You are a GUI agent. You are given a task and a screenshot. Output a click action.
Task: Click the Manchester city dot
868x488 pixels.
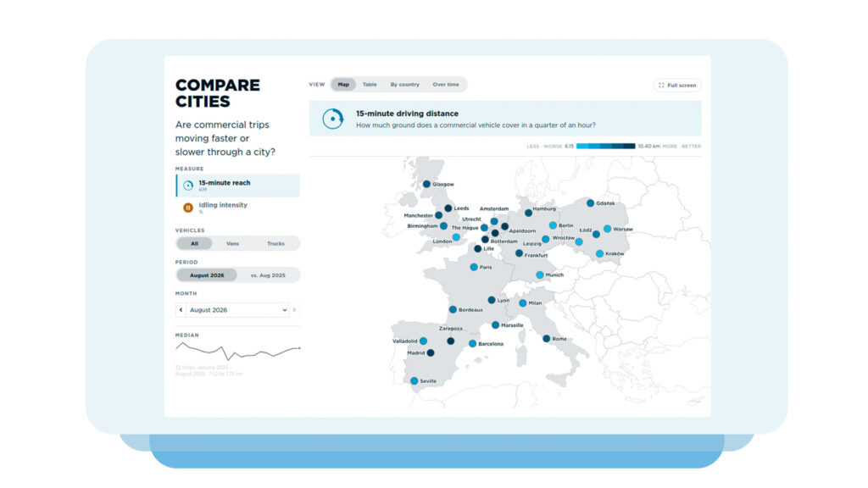pos(438,215)
